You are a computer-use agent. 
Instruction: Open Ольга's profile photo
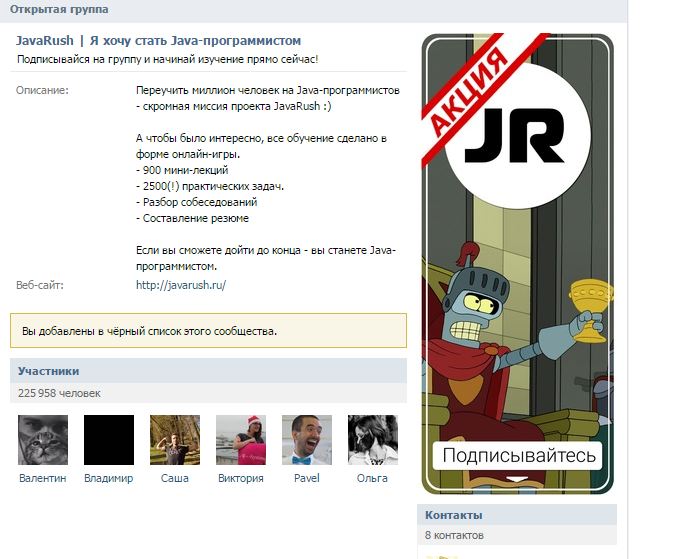click(x=373, y=440)
